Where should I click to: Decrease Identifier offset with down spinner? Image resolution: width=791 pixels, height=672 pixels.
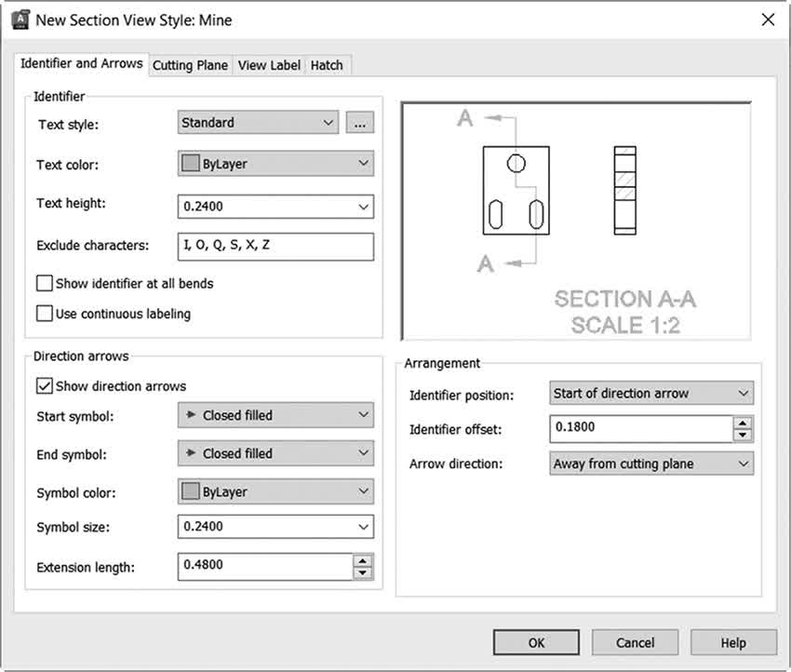point(743,435)
